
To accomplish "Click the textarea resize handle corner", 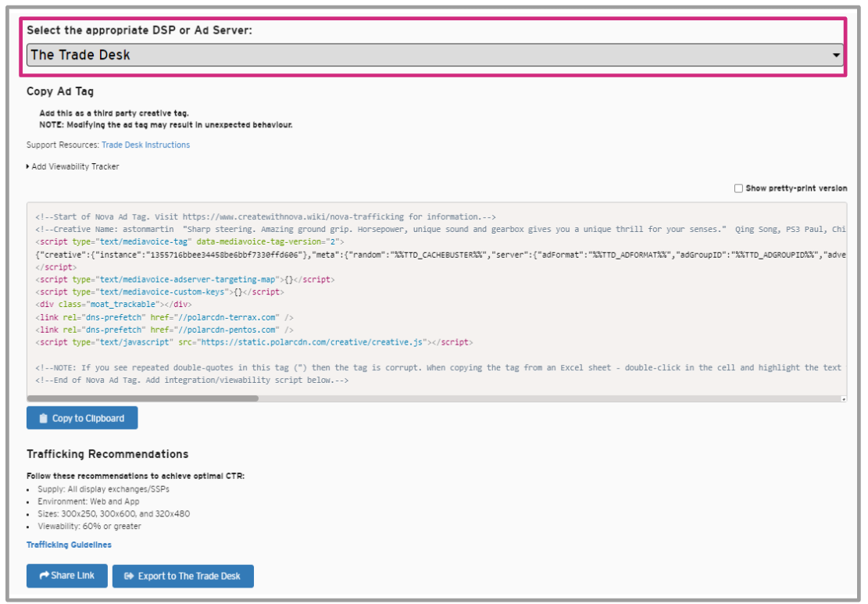I will tap(843, 398).
